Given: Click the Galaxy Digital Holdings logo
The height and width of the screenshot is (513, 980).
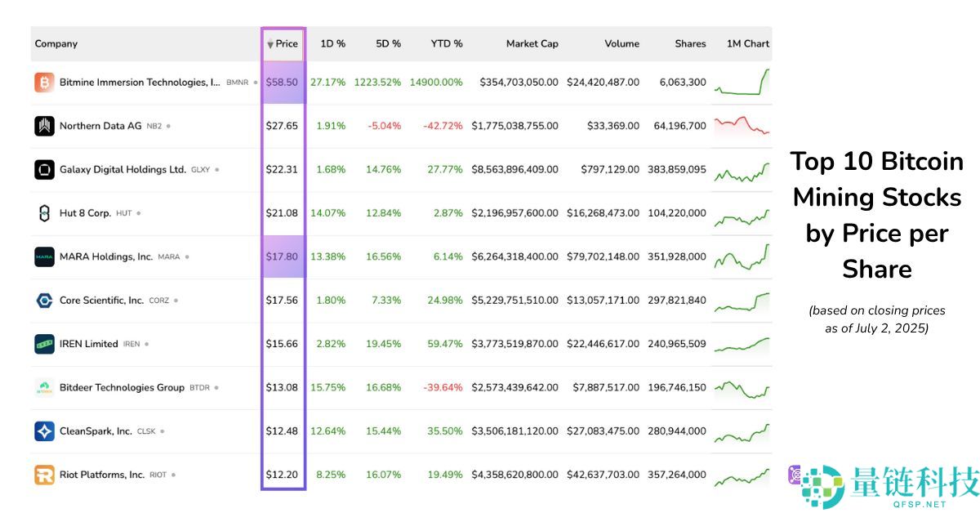Looking at the screenshot, I should (42, 169).
